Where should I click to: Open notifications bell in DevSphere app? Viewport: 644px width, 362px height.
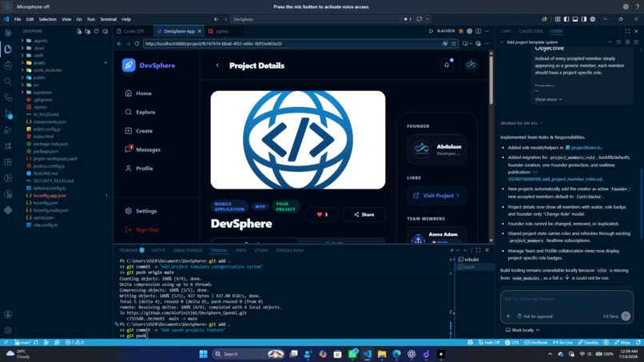click(x=447, y=65)
